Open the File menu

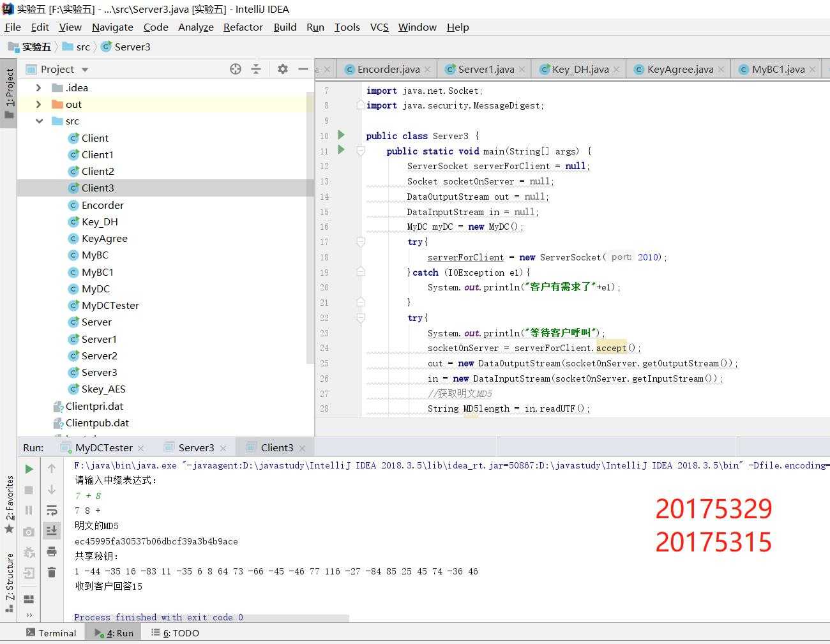13,27
